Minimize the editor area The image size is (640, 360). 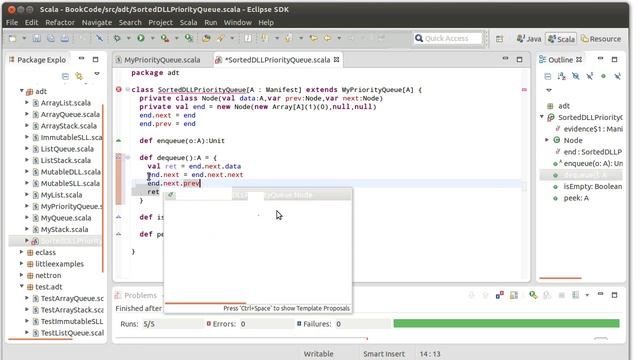pos(505,59)
